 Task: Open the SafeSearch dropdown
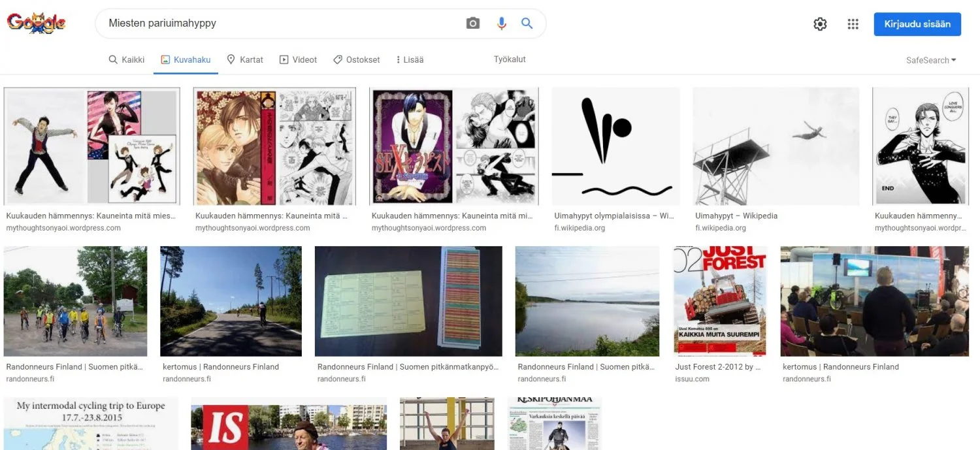coord(930,60)
